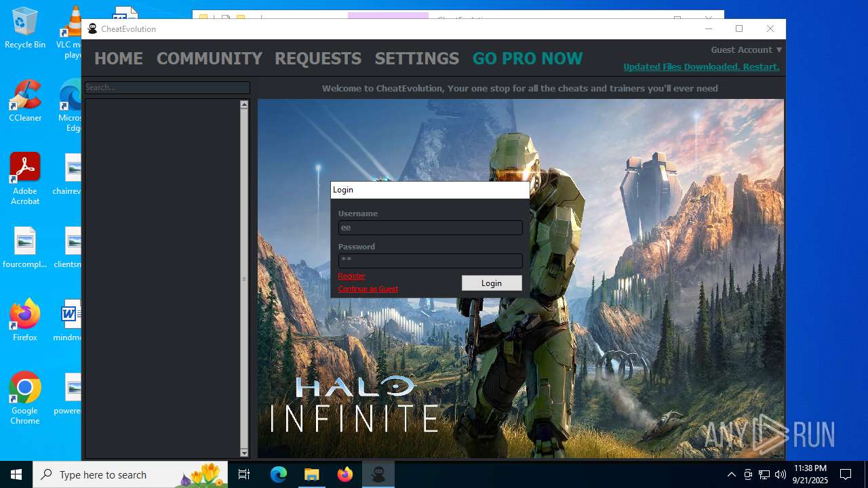Select the chairrev image file icon
Image resolution: width=868 pixels, height=488 pixels.
coord(68,174)
